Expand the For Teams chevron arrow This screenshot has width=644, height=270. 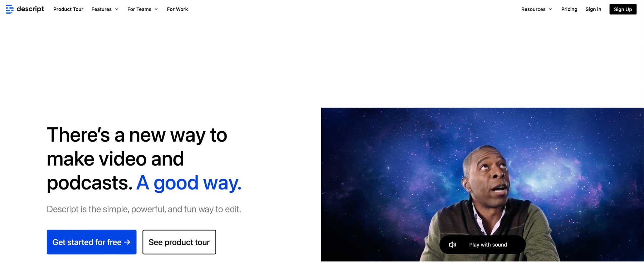coord(156,9)
